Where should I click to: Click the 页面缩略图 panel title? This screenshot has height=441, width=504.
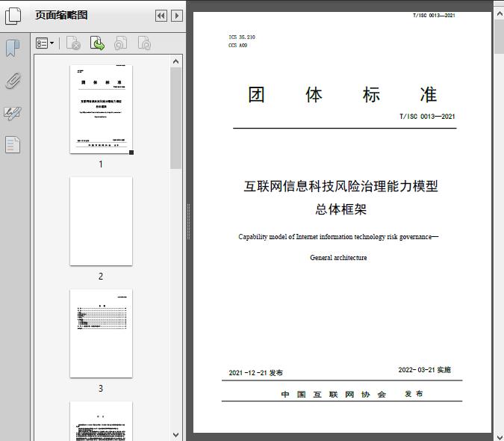coord(61,15)
